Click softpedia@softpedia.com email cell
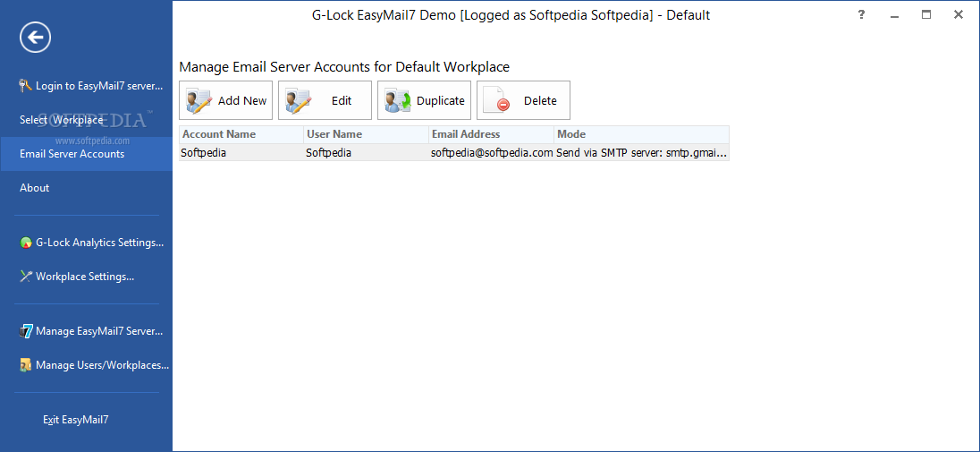The width and height of the screenshot is (980, 452). pos(492,152)
